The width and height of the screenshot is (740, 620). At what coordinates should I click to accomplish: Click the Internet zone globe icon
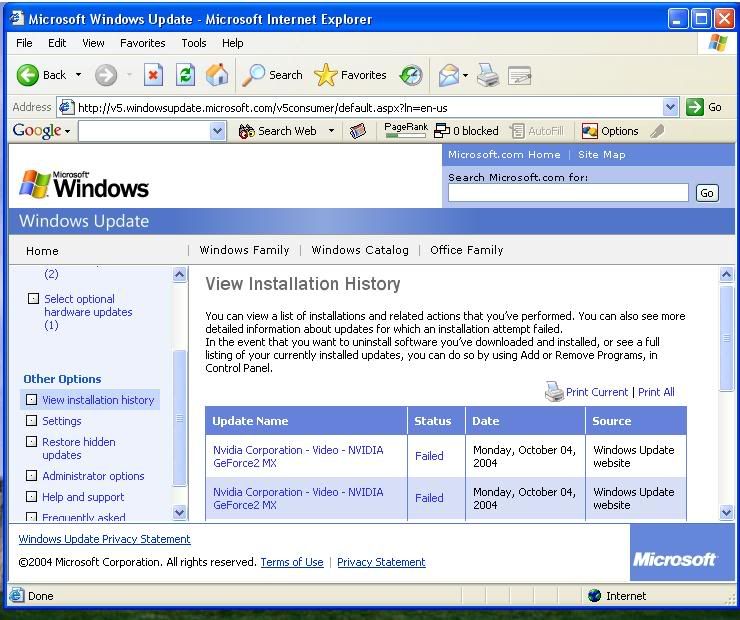594,595
